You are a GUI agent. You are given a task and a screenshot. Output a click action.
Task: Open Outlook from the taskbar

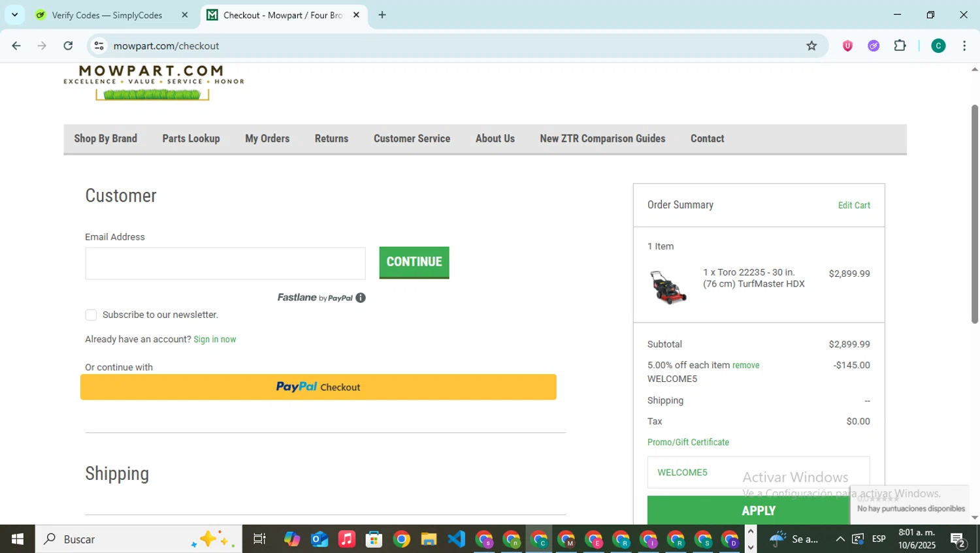coord(319,539)
